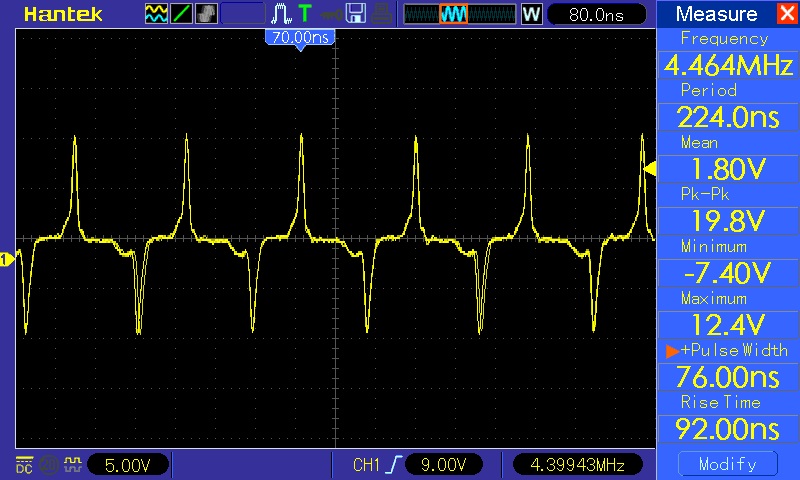Click the green diagonal line vector icon
Viewport: 800px width, 480px height.
pos(181,14)
